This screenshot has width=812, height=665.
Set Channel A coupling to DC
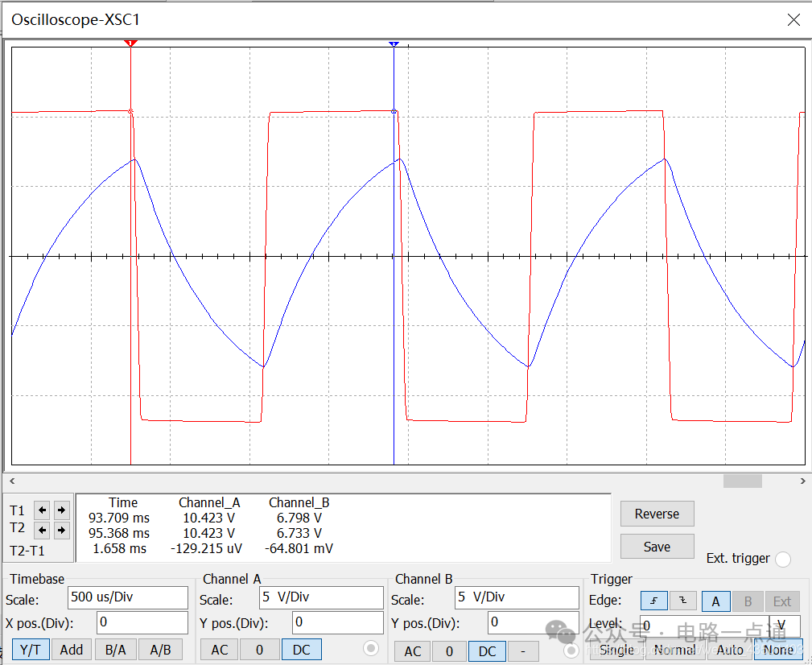click(x=302, y=650)
